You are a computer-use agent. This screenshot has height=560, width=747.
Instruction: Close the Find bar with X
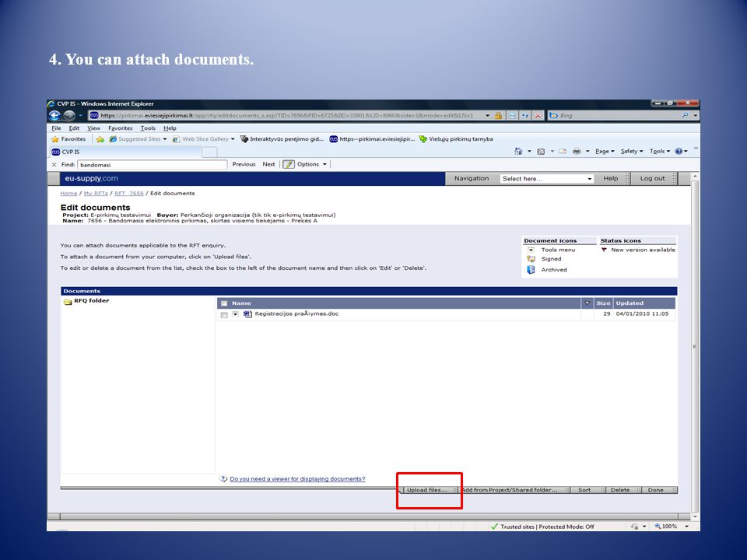pos(54,165)
